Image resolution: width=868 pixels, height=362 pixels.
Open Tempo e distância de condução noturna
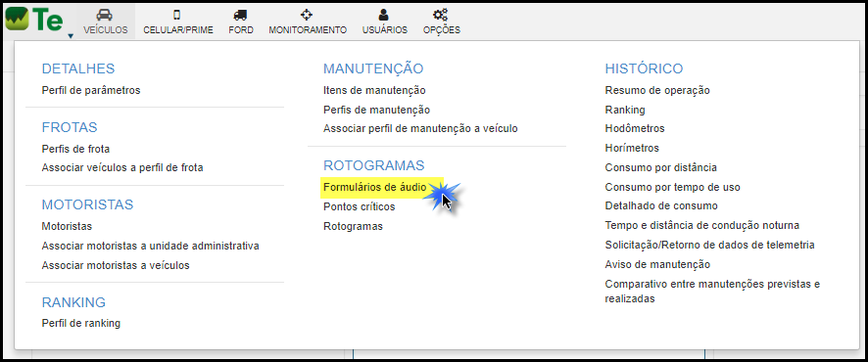point(701,225)
